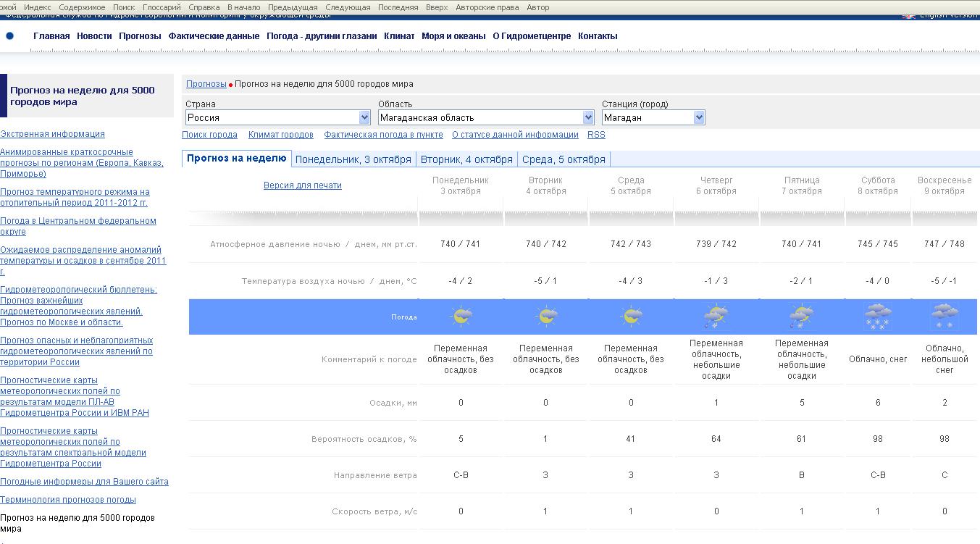Click the Версия для печати link

pos(302,185)
